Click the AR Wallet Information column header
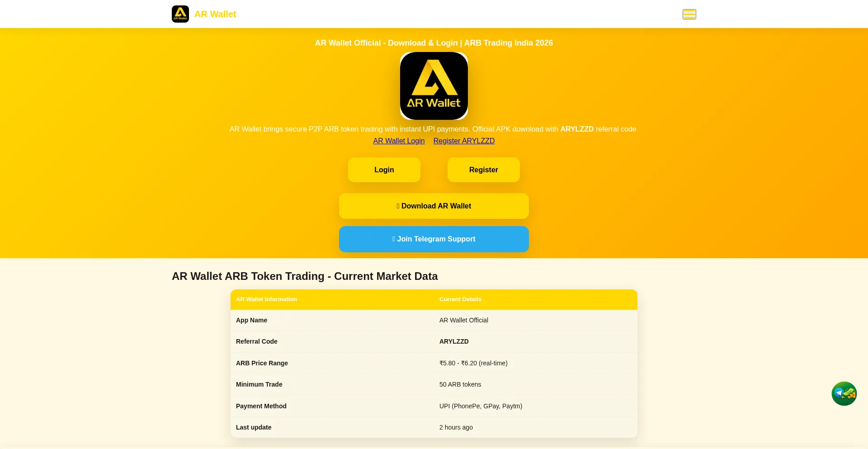The image size is (868, 449). point(266,299)
